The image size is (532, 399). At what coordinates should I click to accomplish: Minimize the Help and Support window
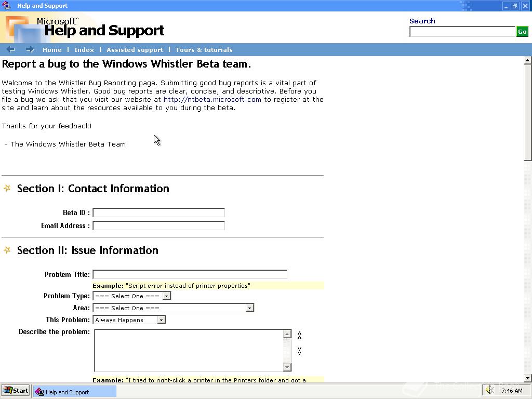click(506, 6)
